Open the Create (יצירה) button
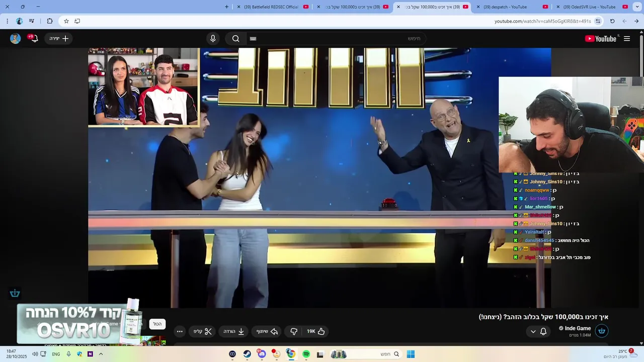Image resolution: width=644 pixels, height=362 pixels. click(59, 39)
